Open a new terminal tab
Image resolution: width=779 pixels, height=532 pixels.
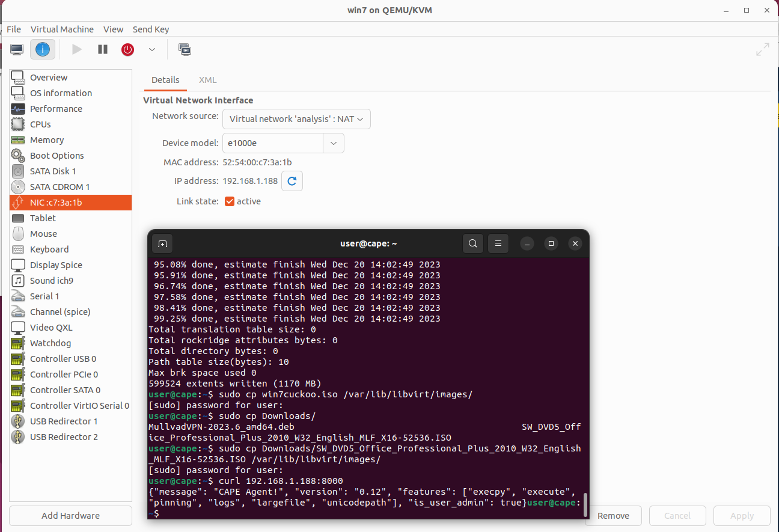[x=162, y=243]
